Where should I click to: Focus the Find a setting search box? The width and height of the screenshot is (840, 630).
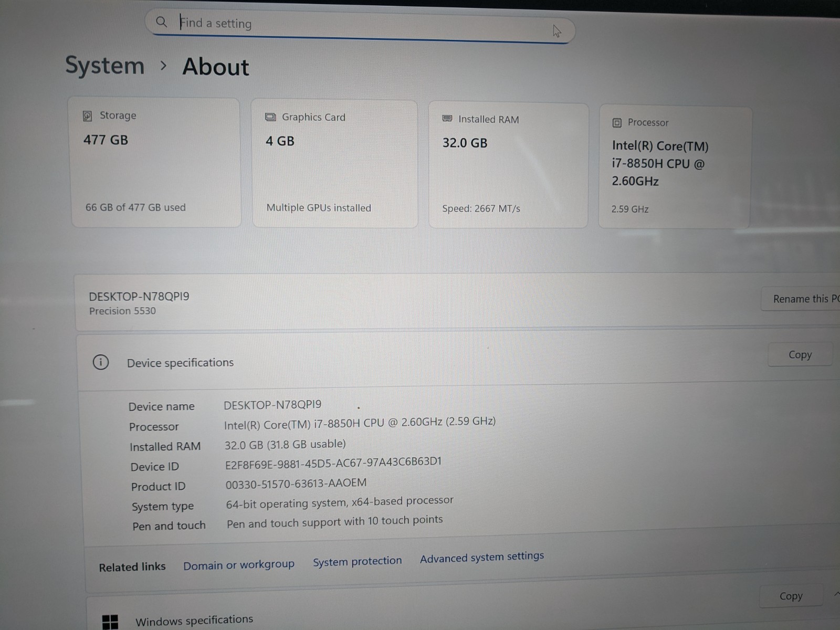[360, 25]
